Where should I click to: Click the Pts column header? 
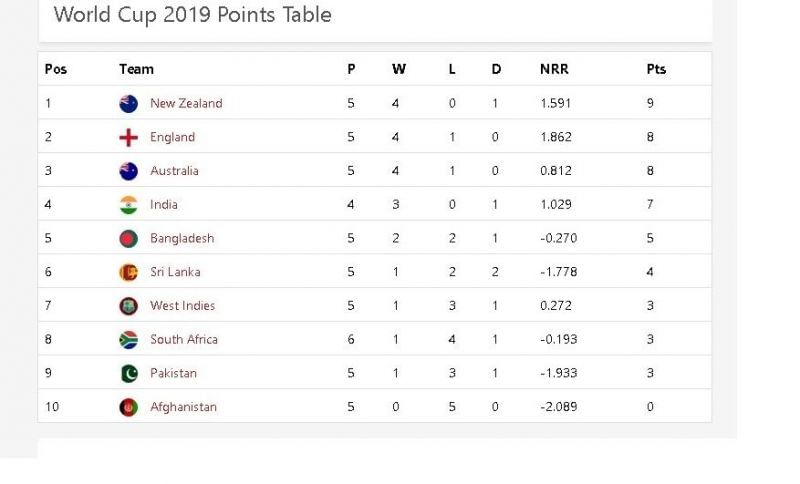pyautogui.click(x=656, y=69)
